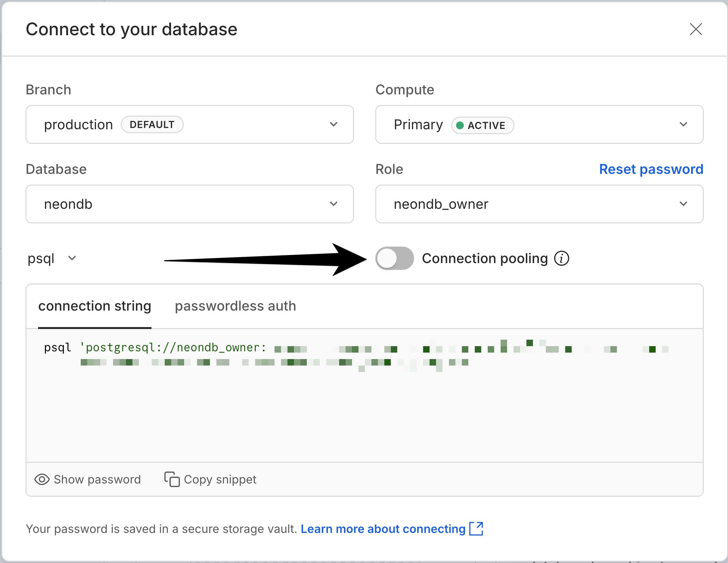Click Copy snippet button

210,479
